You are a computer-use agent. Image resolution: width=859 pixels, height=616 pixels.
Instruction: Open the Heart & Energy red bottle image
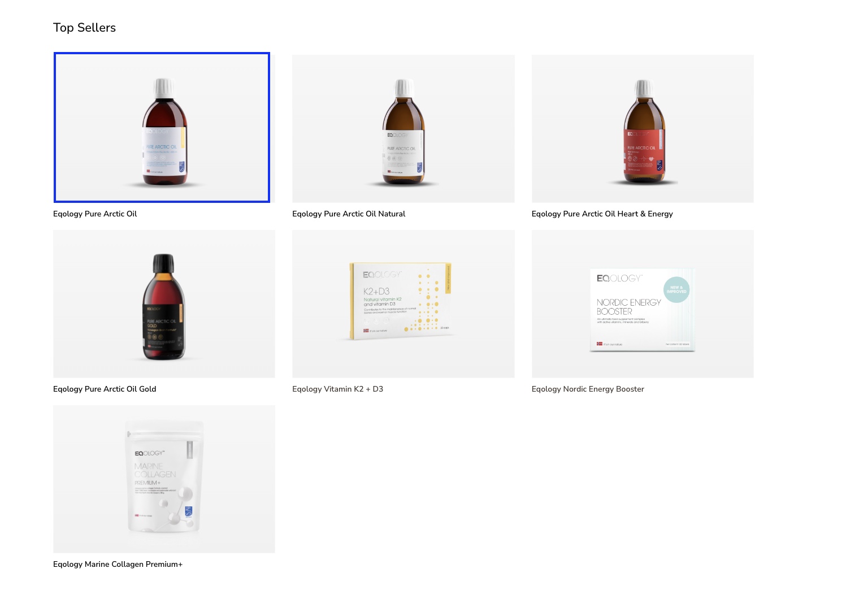pyautogui.click(x=643, y=129)
